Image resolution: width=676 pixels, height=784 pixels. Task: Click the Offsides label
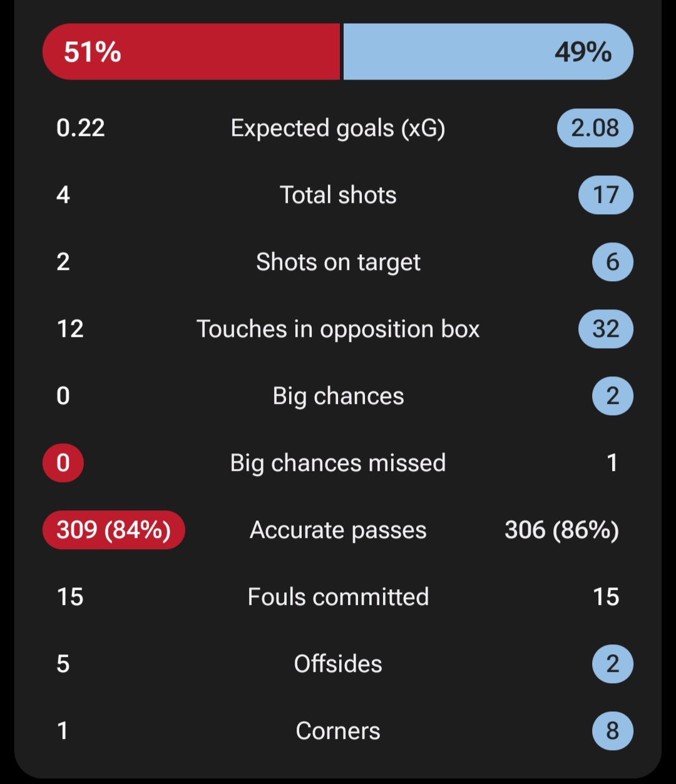[x=338, y=664]
